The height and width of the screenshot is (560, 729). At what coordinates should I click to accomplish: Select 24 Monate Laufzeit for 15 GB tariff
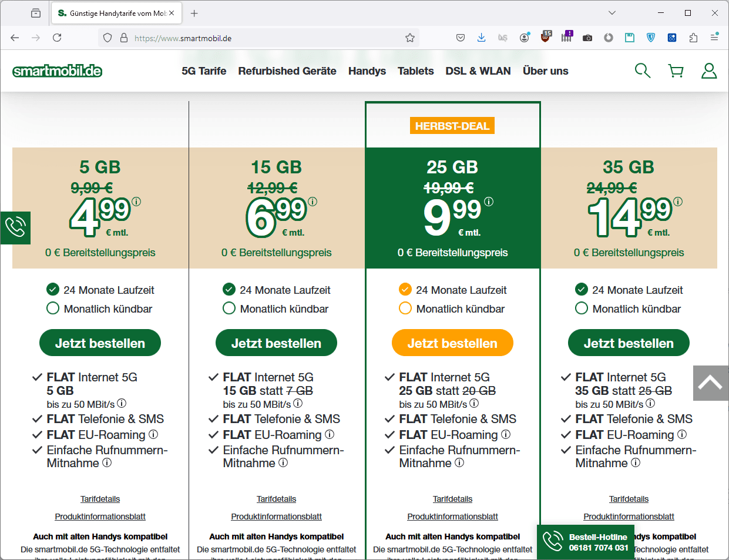point(229,289)
